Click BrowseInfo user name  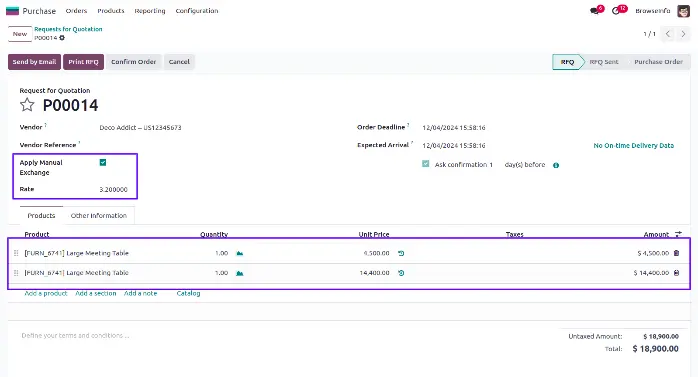pos(652,11)
